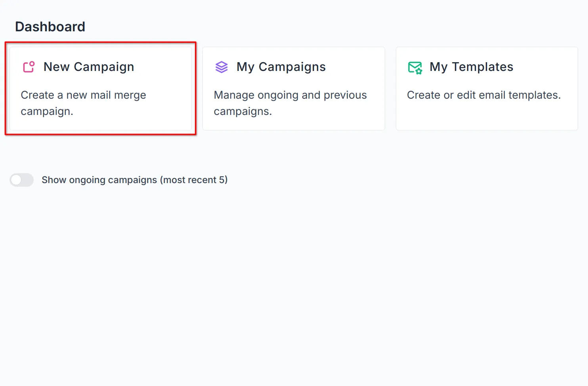Click "Manage ongoing and previous campaigns" text
588x386 pixels.
[290, 103]
